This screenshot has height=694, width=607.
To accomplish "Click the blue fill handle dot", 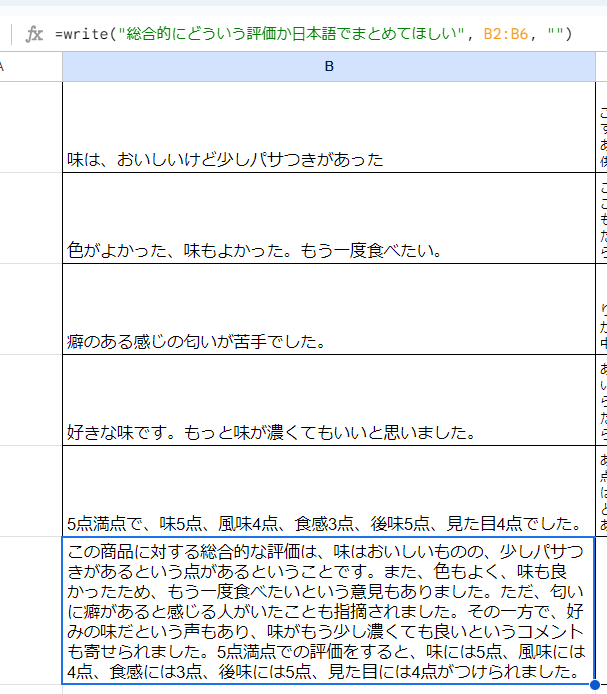I will 595,685.
